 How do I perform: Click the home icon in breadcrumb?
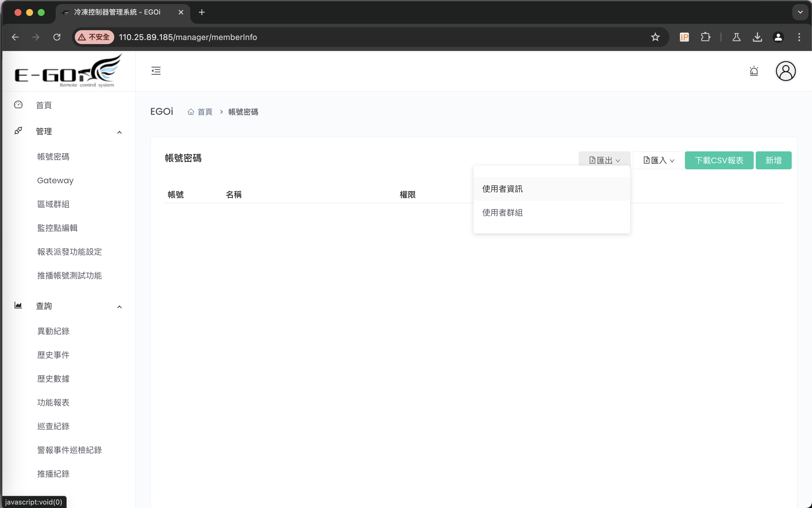[191, 112]
